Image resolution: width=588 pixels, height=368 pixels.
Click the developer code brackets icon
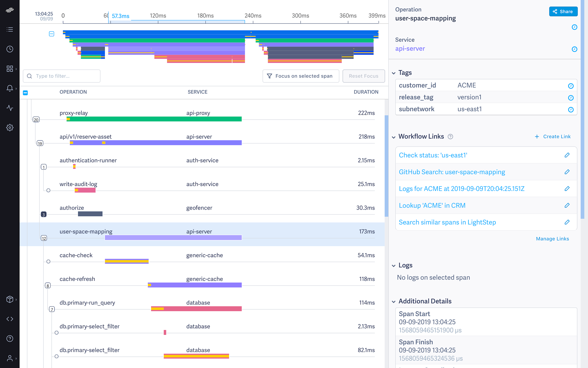[x=10, y=319]
